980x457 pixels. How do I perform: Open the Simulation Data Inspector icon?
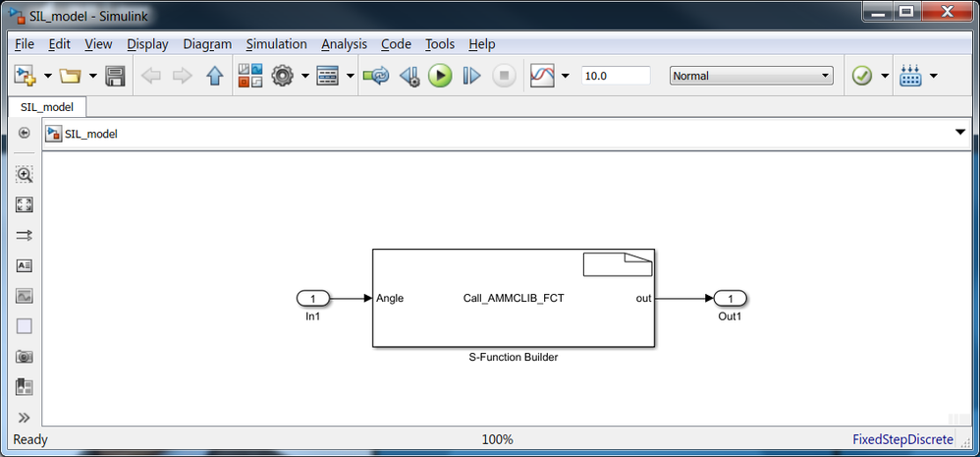[542, 76]
